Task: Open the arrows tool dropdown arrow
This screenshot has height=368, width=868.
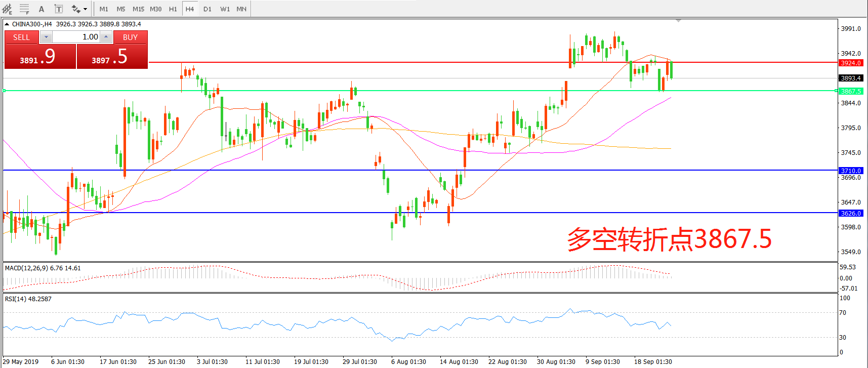Action: [x=85, y=9]
